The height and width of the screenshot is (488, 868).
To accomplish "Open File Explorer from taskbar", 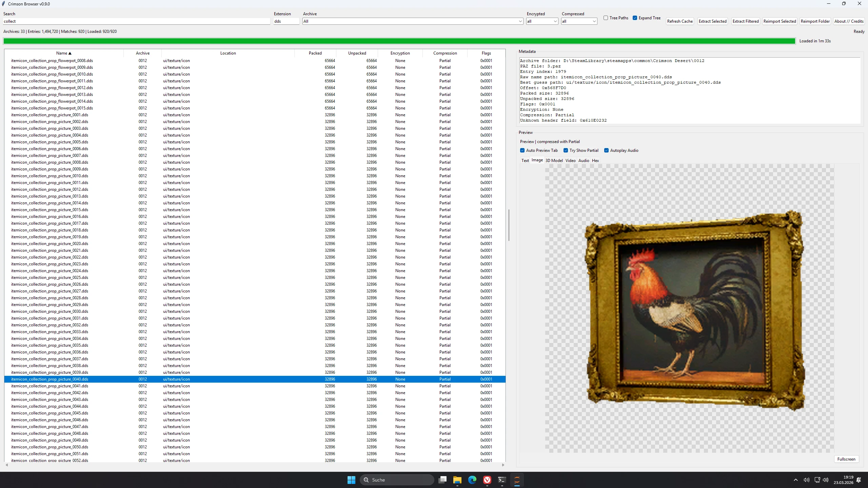I will pyautogui.click(x=457, y=480).
